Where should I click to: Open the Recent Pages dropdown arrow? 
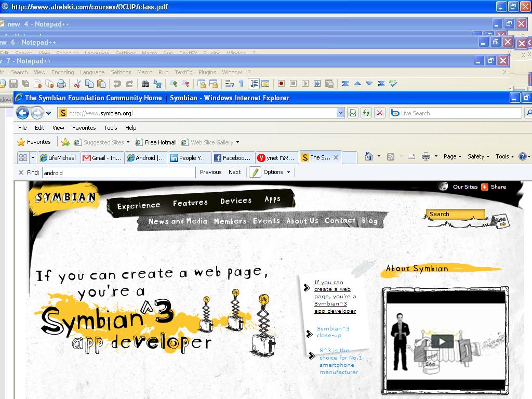(49, 113)
